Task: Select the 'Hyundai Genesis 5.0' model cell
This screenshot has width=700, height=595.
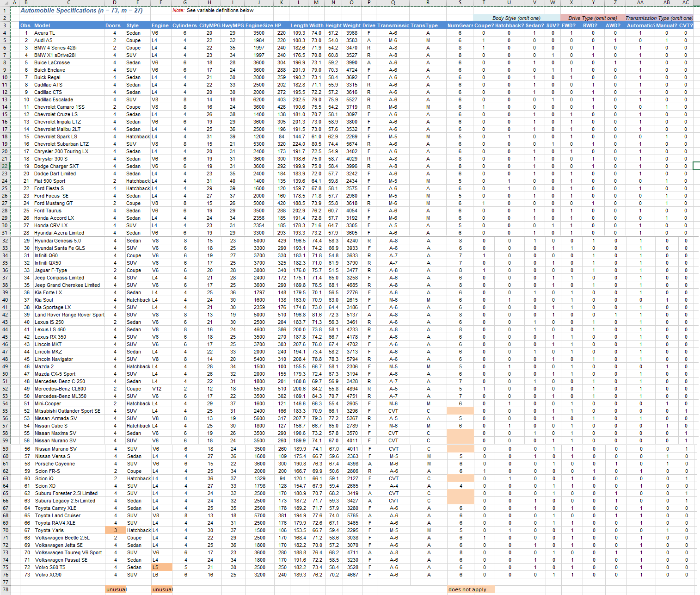Action: click(x=69, y=241)
